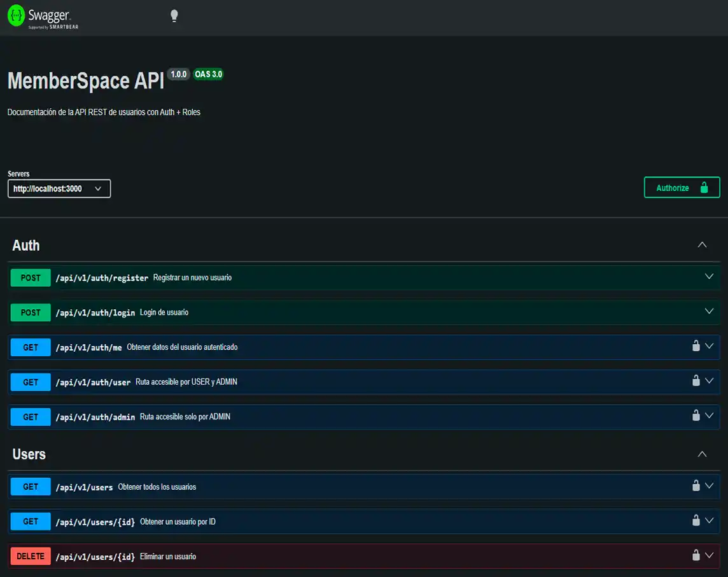The height and width of the screenshot is (577, 728).
Task: Click GET badge for /api/v1/auth/admin
Action: tap(31, 417)
